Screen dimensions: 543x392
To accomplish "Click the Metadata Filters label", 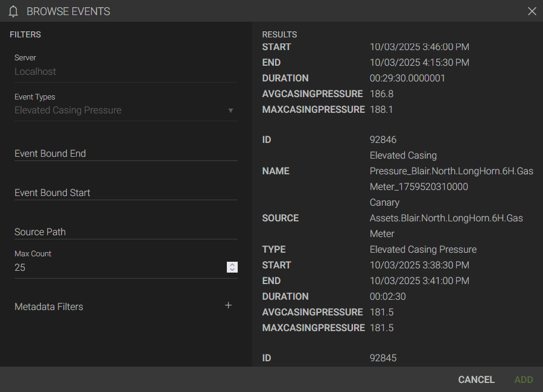I will click(x=49, y=306).
